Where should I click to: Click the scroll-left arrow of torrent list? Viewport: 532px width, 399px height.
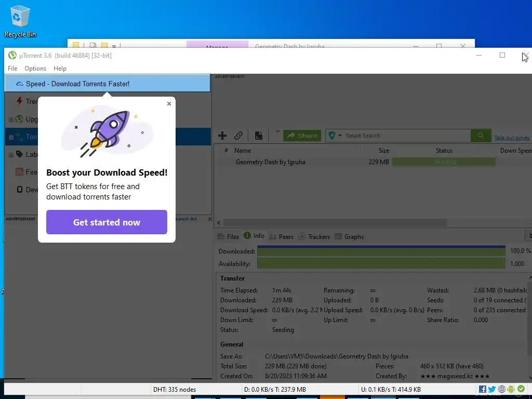pyautogui.click(x=219, y=222)
